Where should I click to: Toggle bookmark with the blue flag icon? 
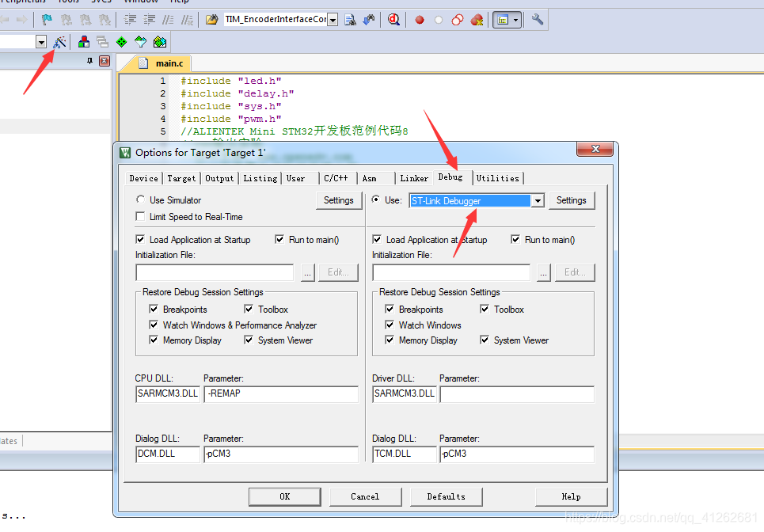tap(47, 20)
